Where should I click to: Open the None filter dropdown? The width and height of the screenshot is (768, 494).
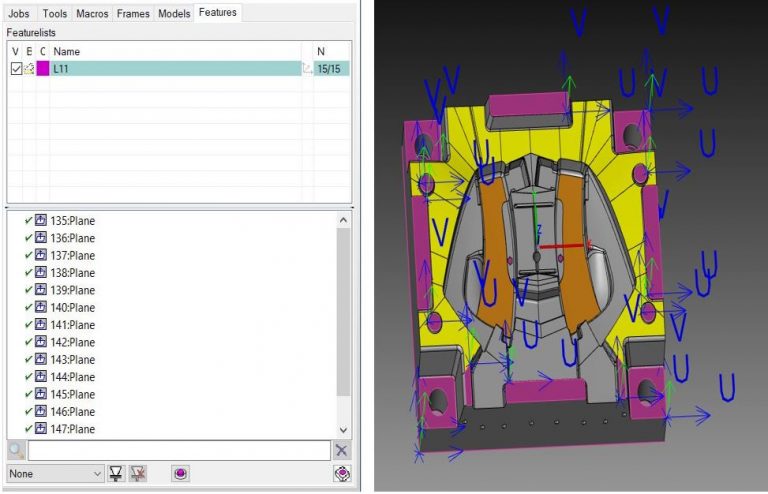(56, 474)
